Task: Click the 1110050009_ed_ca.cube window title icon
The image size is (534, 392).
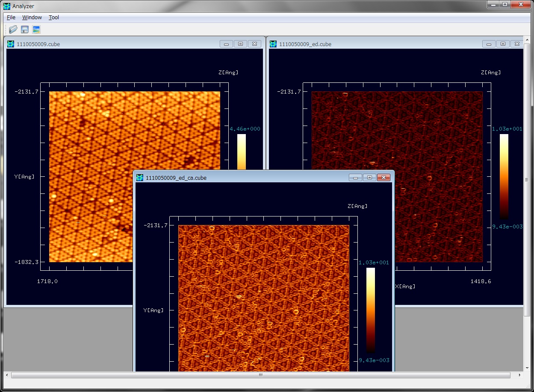Action: click(140, 178)
